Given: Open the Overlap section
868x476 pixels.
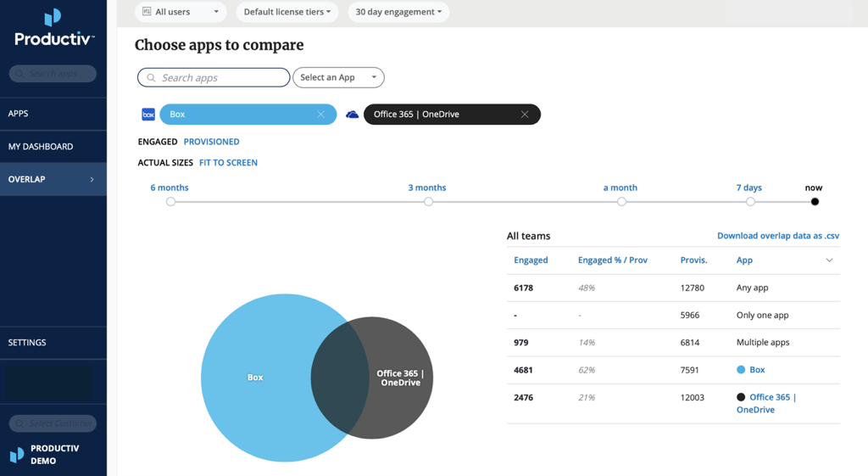Looking at the screenshot, I should point(53,179).
